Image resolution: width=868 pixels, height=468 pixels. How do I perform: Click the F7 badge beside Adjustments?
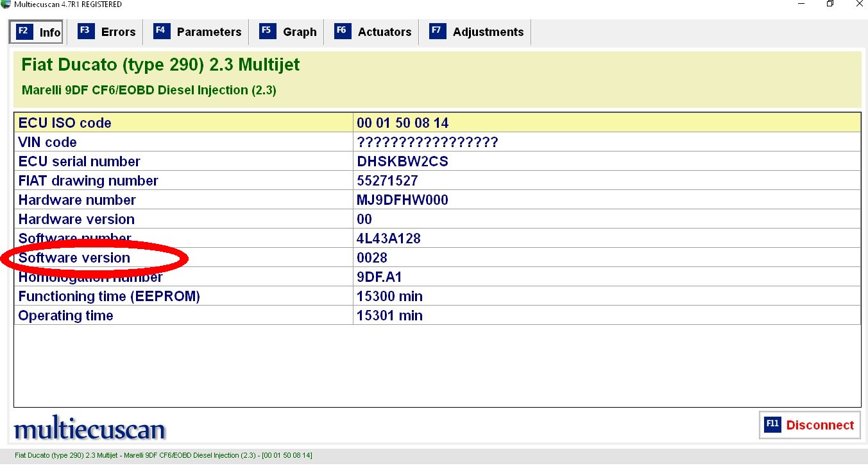click(438, 31)
